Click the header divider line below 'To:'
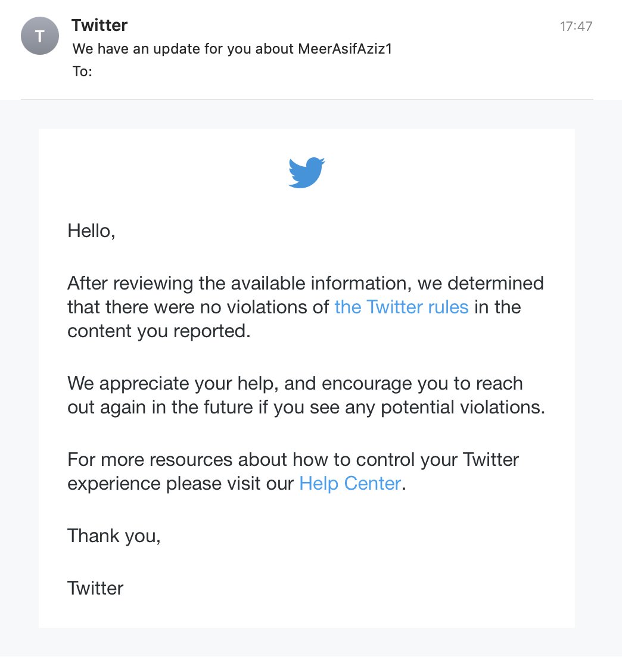 pos(307,99)
